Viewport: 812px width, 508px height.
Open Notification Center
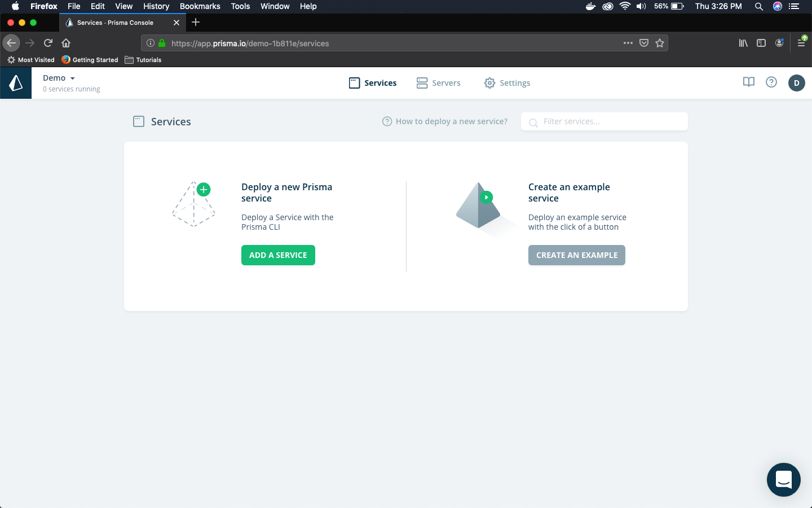point(794,6)
